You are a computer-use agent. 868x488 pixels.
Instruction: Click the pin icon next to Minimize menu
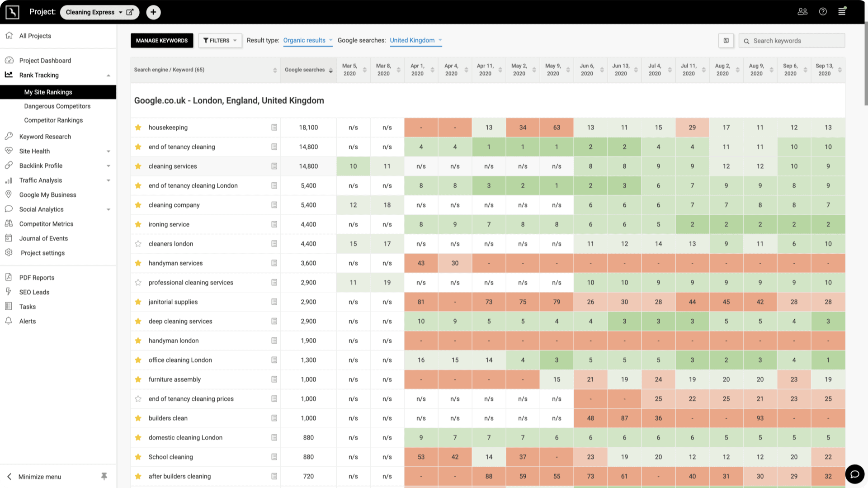pos(104,476)
